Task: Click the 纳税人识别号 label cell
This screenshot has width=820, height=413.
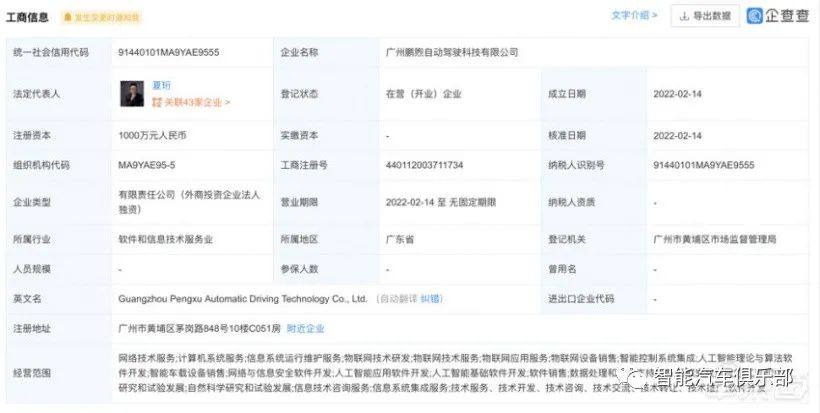Action: pyautogui.click(x=594, y=165)
